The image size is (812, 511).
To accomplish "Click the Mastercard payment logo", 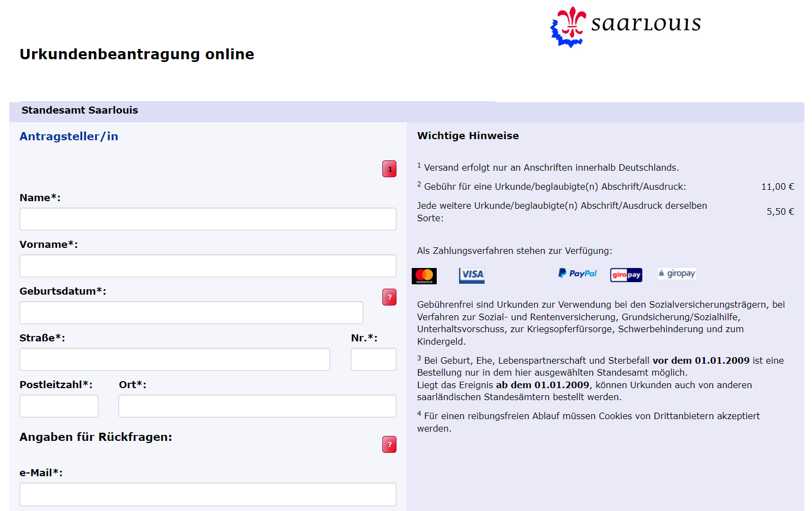I will [x=424, y=276].
